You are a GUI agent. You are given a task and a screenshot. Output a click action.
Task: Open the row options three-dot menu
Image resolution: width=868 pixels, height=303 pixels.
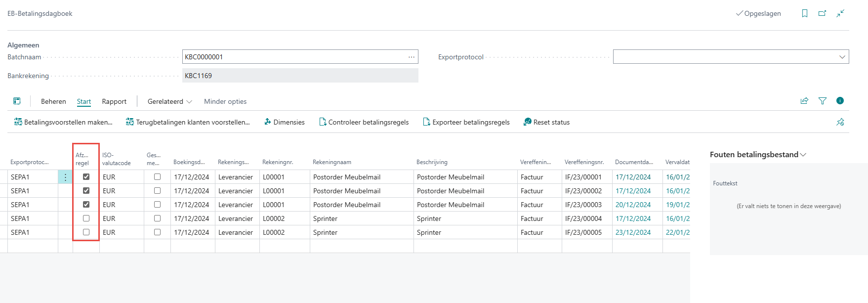tap(65, 177)
